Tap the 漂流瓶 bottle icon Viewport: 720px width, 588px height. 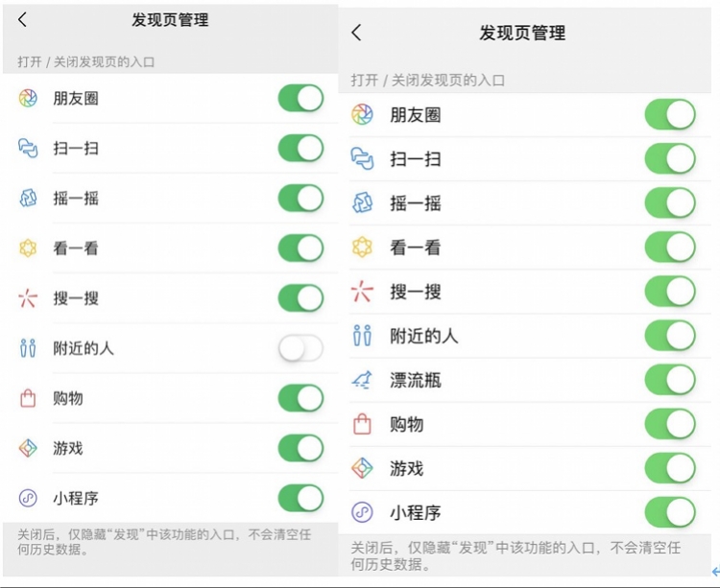[x=362, y=380]
